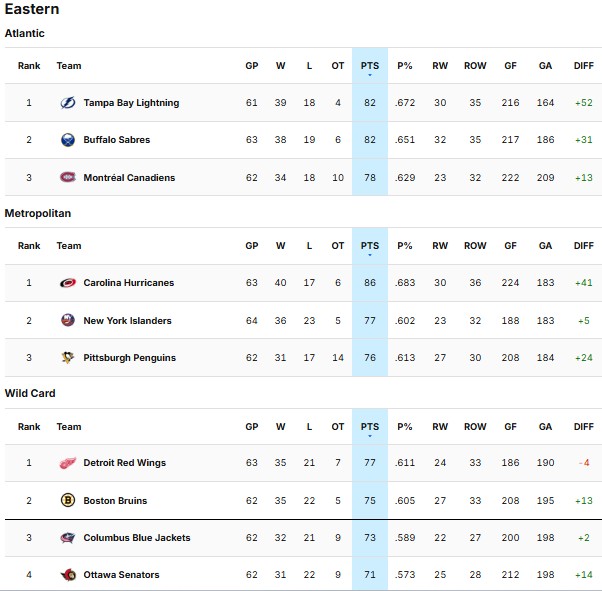The width and height of the screenshot is (602, 591).
Task: Click the Tampa Bay Lightning logo
Action: click(68, 103)
